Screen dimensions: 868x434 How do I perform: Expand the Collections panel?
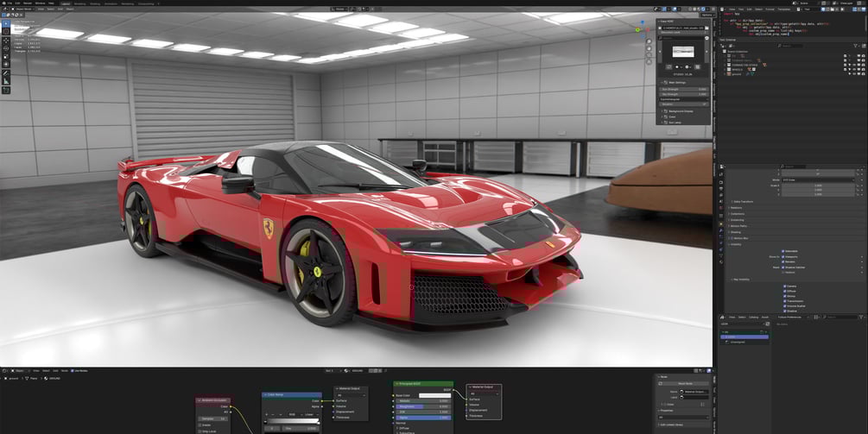738,213
